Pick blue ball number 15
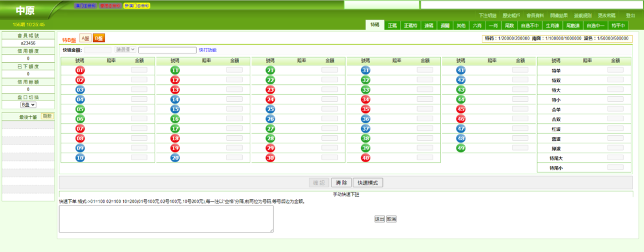644x252 pixels. pos(175,109)
